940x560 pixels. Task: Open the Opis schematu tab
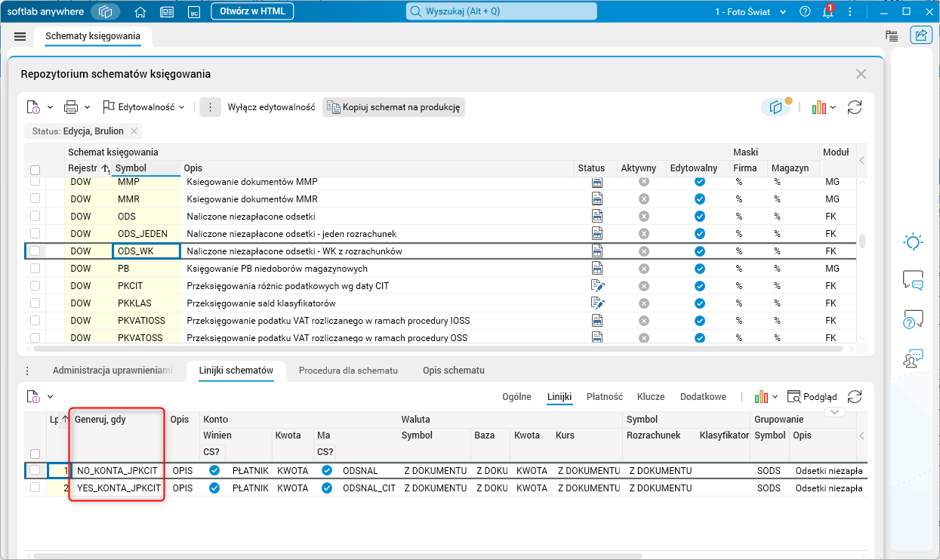pyautogui.click(x=453, y=371)
